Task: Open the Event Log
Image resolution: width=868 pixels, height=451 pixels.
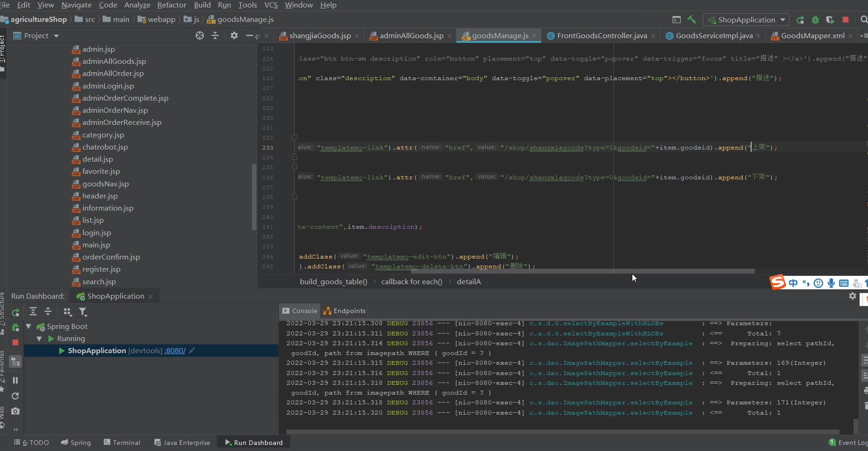Action: (848, 443)
